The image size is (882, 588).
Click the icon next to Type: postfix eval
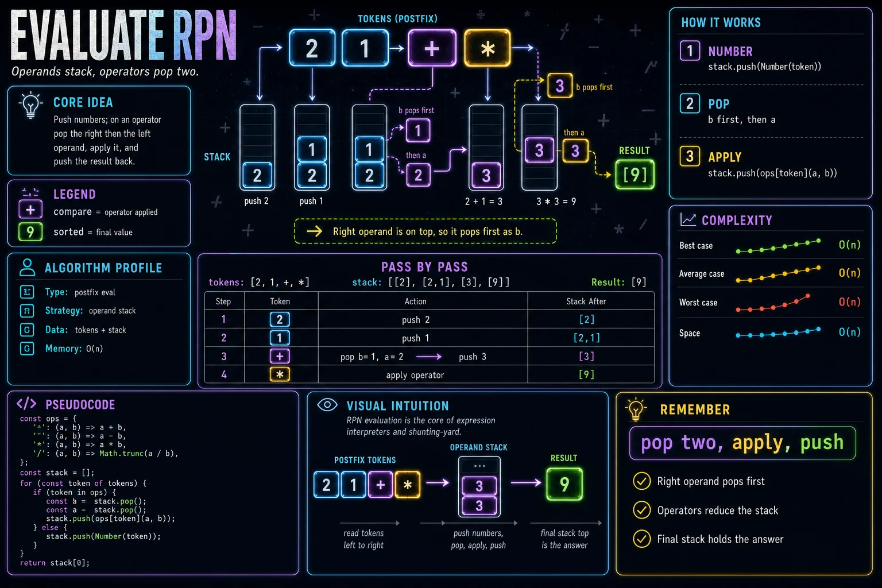coord(27,292)
